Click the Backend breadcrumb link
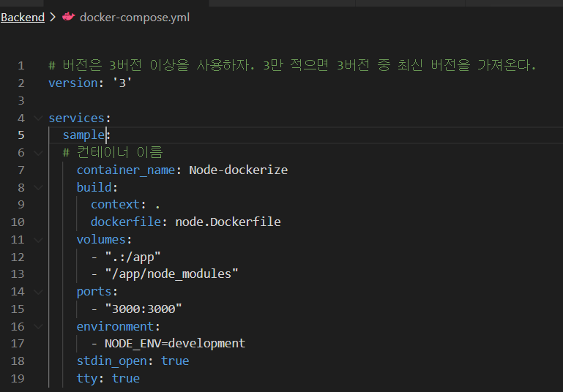563x392 pixels. (x=23, y=18)
